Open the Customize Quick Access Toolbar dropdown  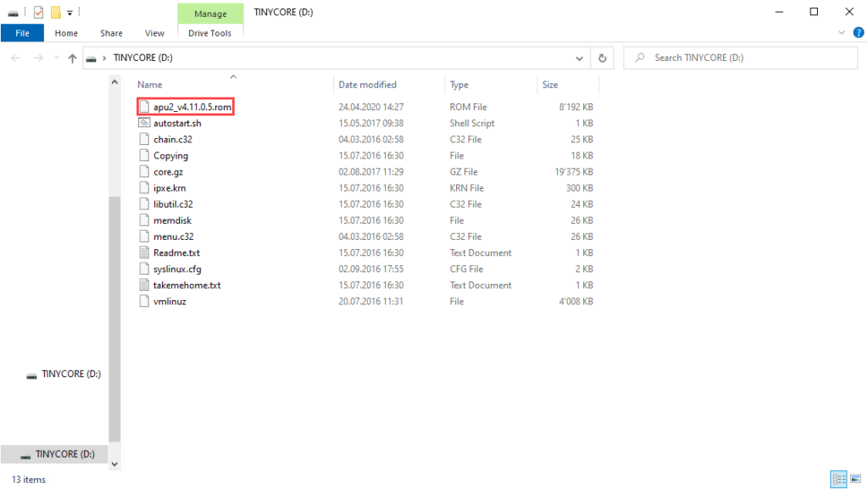(x=70, y=12)
